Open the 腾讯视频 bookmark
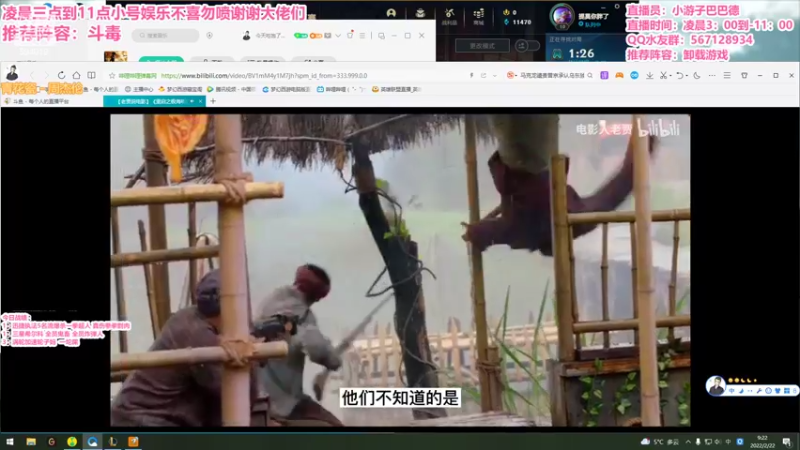800x450 pixels. 231,89
